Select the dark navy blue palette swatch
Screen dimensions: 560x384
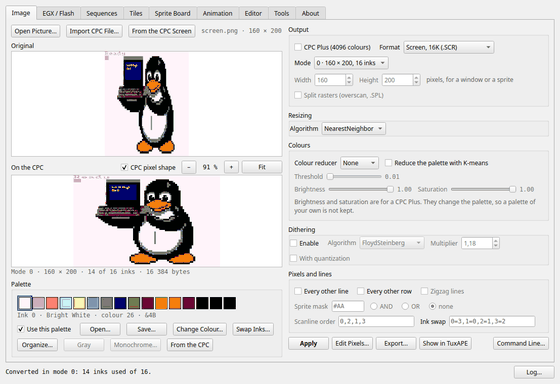pos(120,303)
